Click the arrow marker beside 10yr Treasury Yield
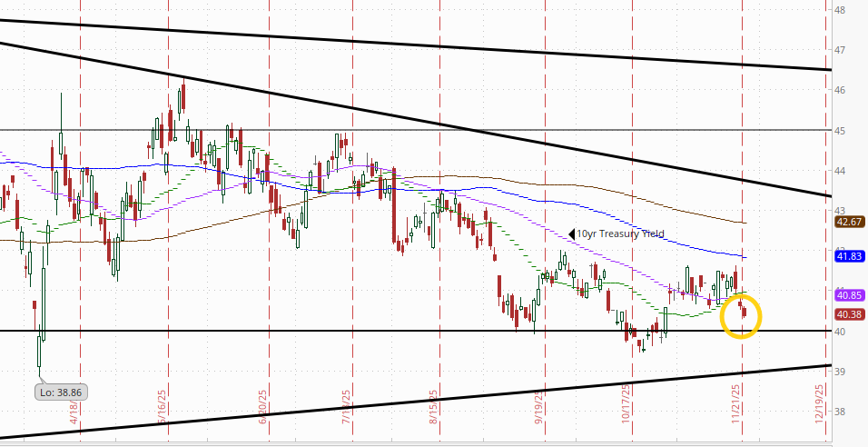This screenshot has height=447, width=868. coord(572,233)
